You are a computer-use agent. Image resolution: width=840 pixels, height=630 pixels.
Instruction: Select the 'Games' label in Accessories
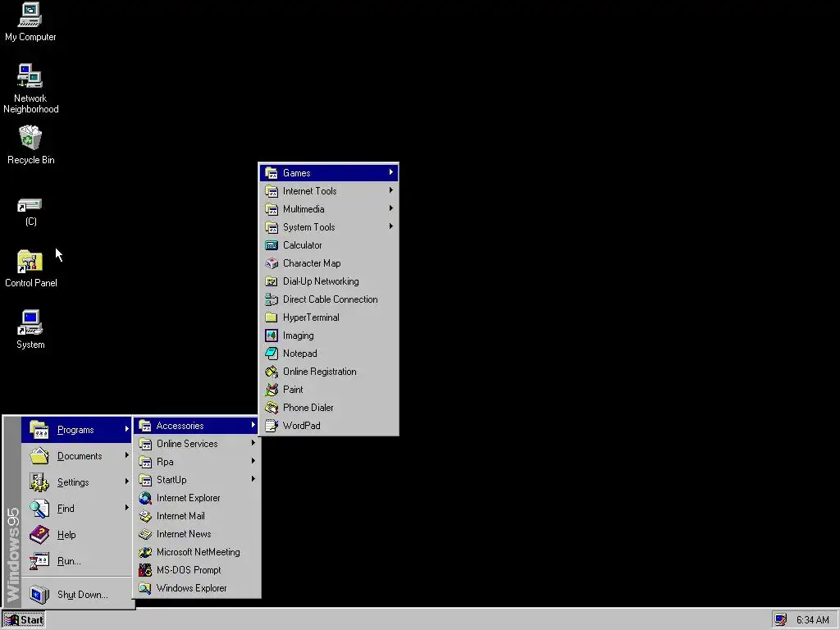297,173
